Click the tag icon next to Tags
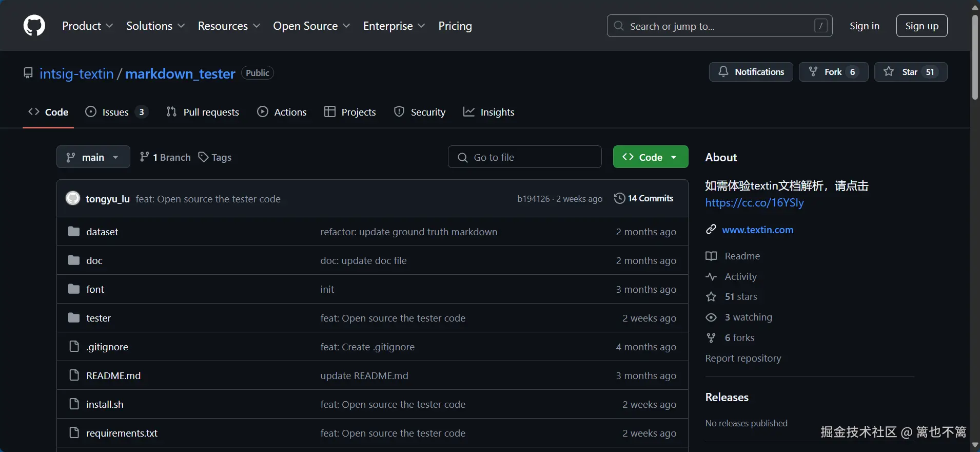The image size is (980, 452). click(x=203, y=157)
